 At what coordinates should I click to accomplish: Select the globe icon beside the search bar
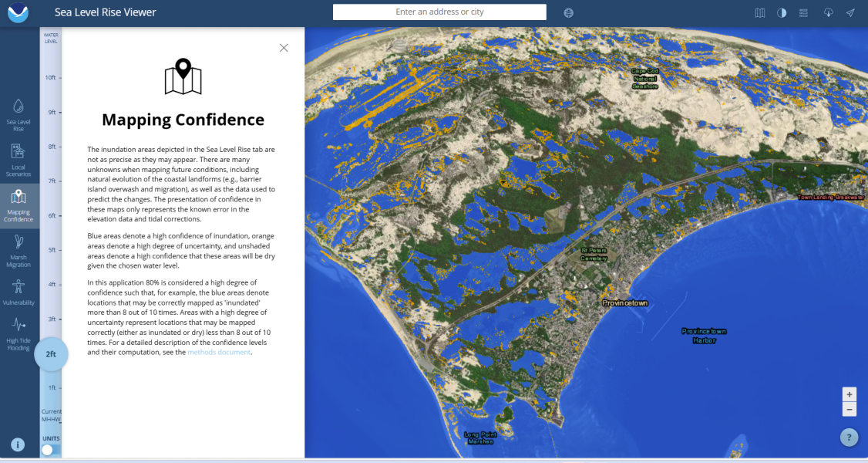click(x=567, y=12)
